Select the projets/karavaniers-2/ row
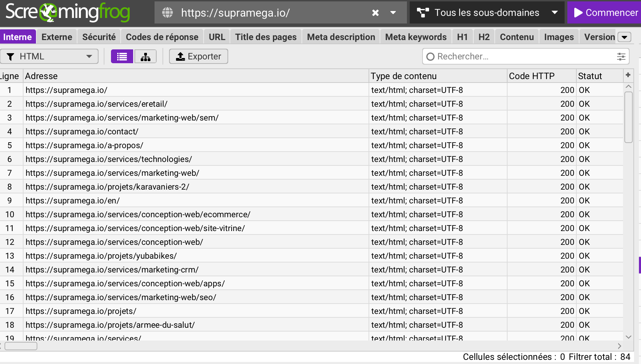 (x=311, y=186)
